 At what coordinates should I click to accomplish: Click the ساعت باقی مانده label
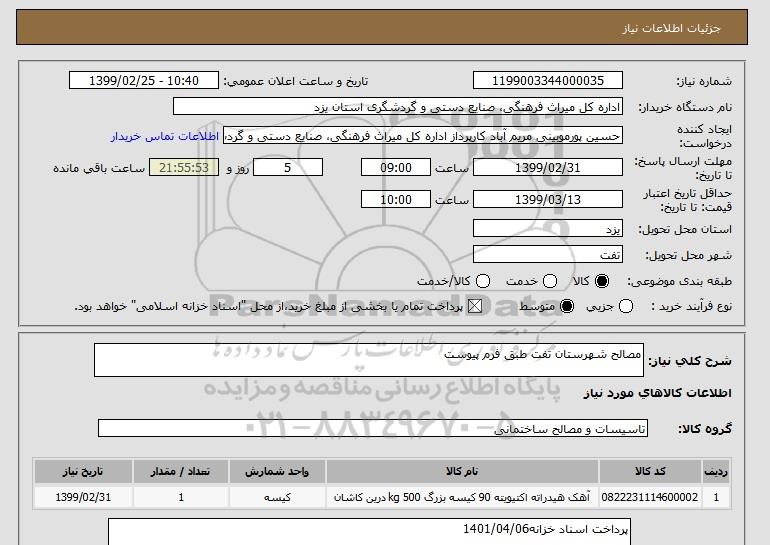(99, 168)
